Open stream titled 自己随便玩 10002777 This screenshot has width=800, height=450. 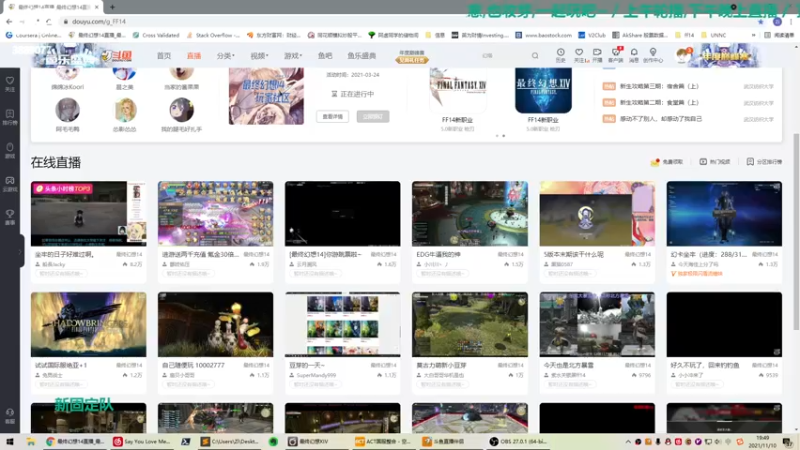(x=193, y=365)
